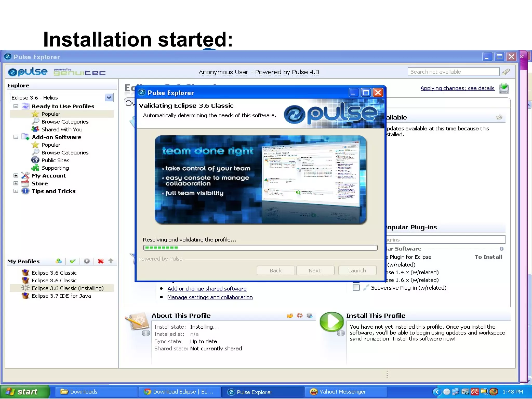Collapse Ready to Use Profiles tree node
The height and width of the screenshot is (399, 532).
(16, 106)
